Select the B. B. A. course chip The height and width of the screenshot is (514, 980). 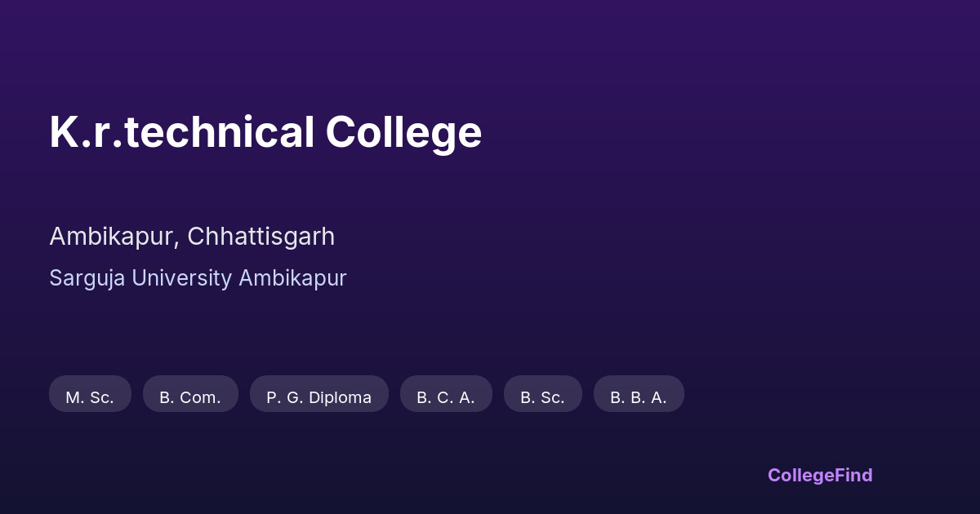point(639,397)
